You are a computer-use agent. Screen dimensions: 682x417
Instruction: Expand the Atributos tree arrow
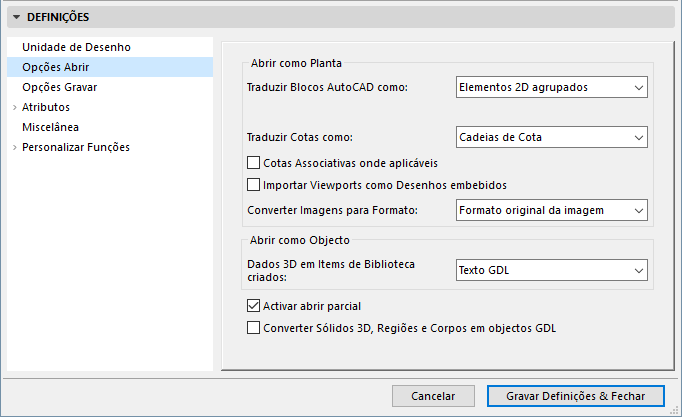(14, 107)
